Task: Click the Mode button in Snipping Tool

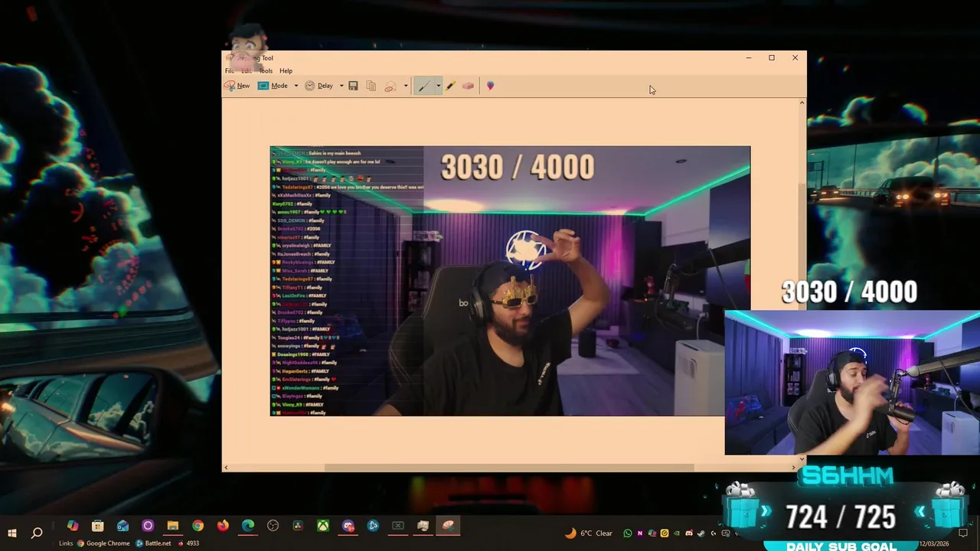Action: 273,86
